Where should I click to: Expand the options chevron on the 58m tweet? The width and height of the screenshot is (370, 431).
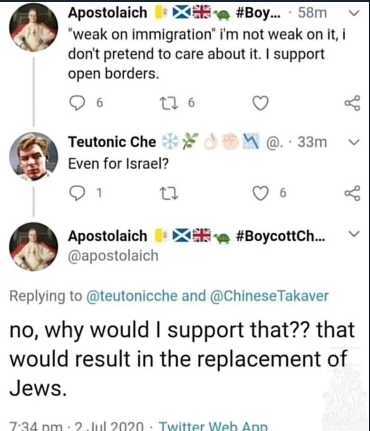click(x=354, y=13)
